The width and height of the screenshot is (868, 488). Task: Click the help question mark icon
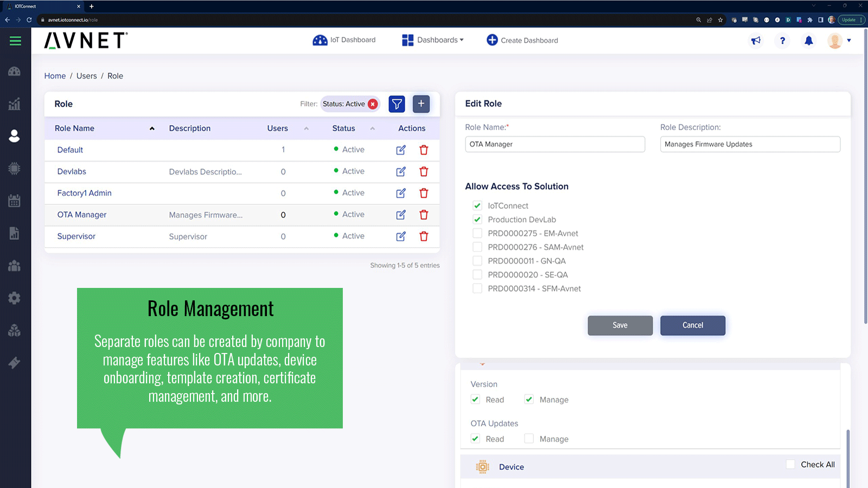pos(782,41)
